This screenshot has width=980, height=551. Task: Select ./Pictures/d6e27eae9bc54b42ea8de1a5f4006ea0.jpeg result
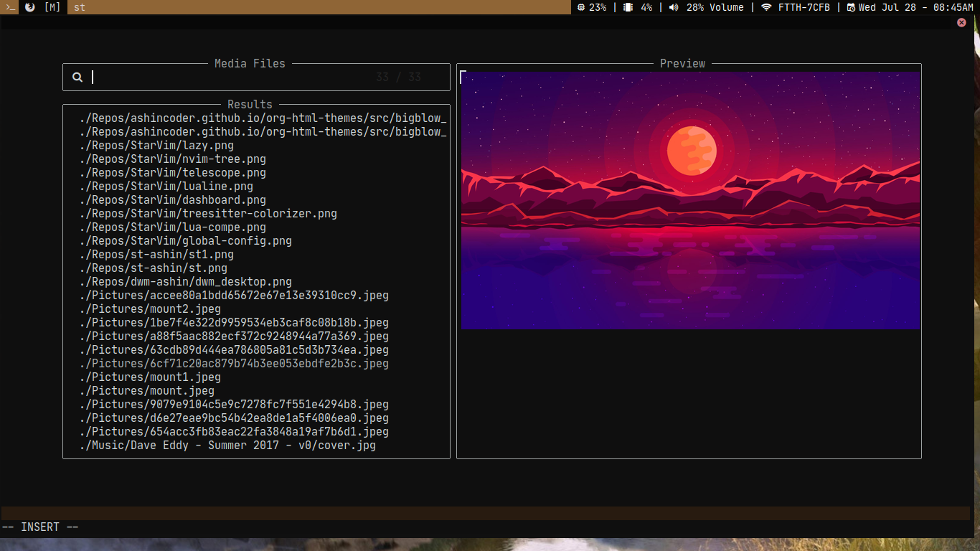click(x=234, y=418)
